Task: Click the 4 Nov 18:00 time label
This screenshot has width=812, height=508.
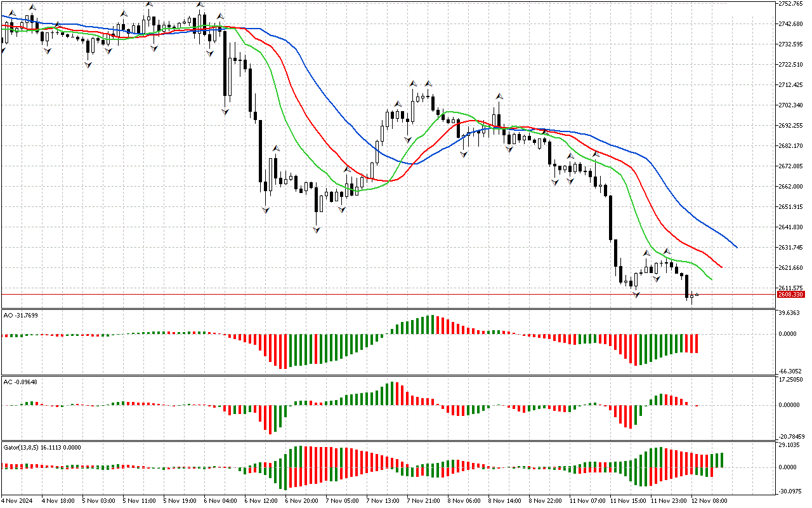Action: click(x=60, y=501)
